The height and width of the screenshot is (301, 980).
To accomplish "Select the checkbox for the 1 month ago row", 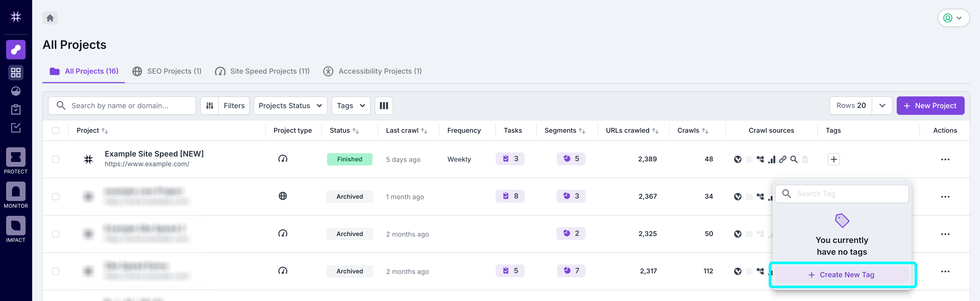I will (55, 197).
